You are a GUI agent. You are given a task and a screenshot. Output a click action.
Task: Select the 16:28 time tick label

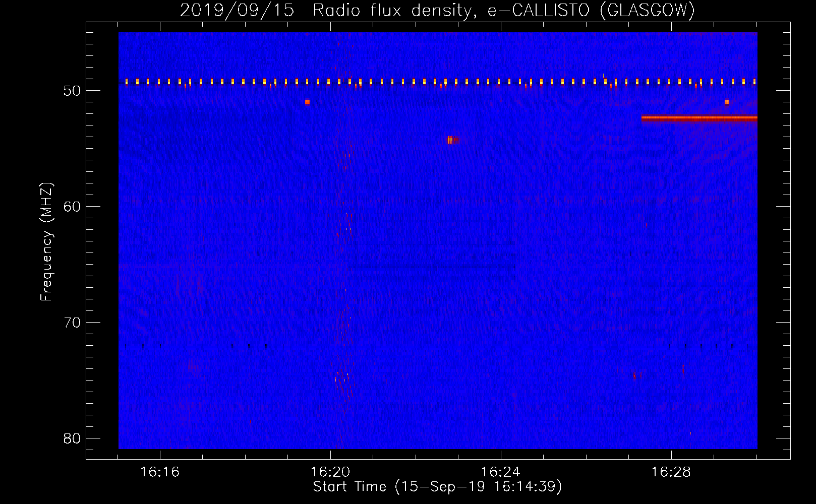coord(671,472)
